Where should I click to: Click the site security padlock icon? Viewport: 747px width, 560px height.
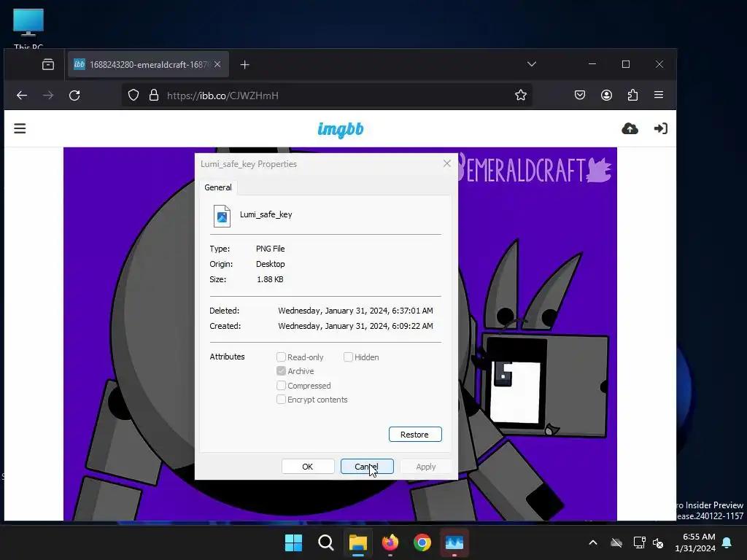coord(153,96)
